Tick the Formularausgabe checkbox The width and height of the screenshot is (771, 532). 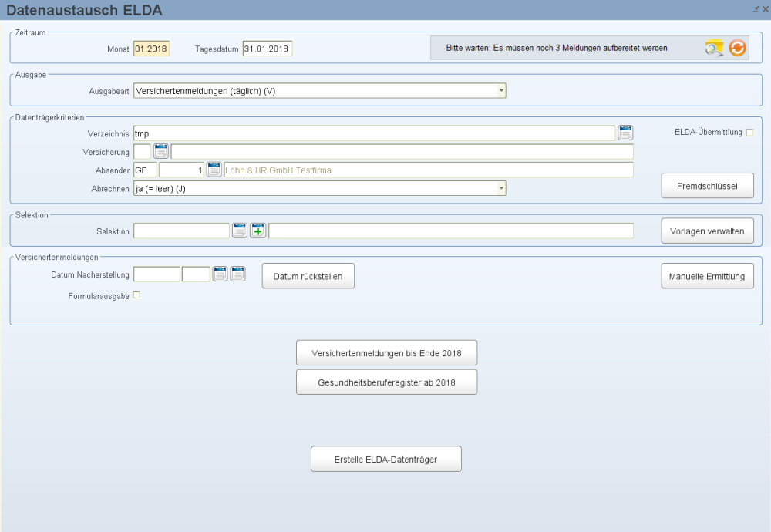pyautogui.click(x=136, y=295)
